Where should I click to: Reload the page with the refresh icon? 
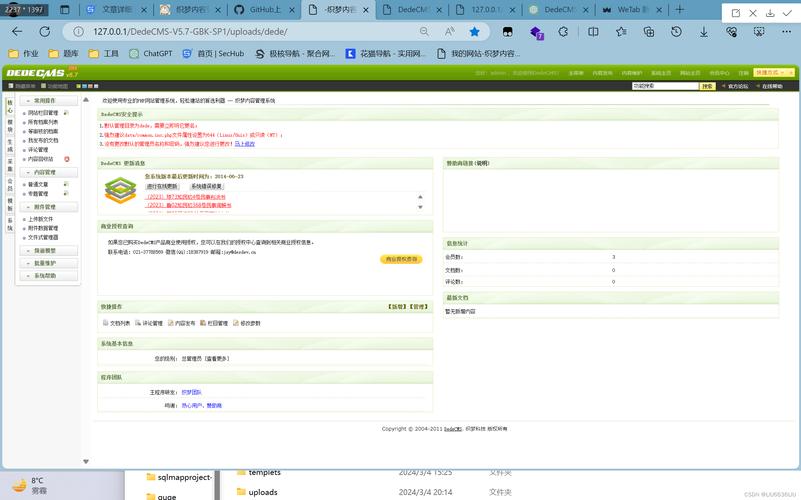point(44,32)
